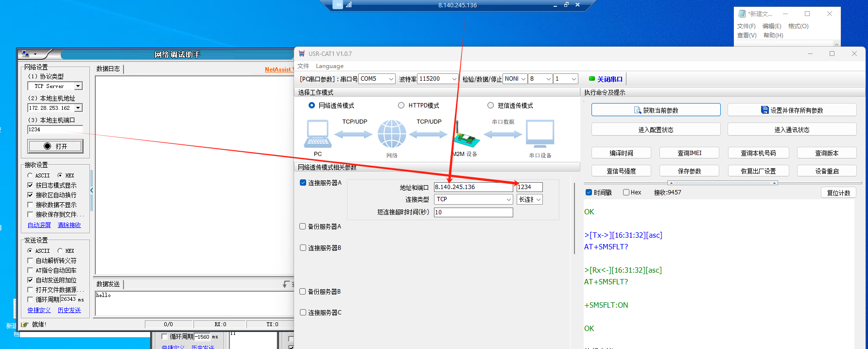Image resolution: width=868 pixels, height=349 pixels.
Task: Click the serial device monitor icon
Action: pyautogui.click(x=540, y=134)
